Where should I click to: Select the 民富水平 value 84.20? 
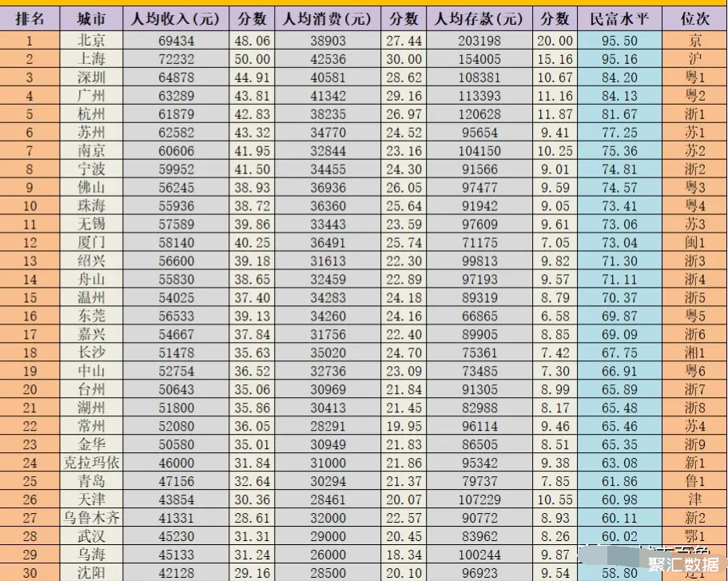point(620,78)
